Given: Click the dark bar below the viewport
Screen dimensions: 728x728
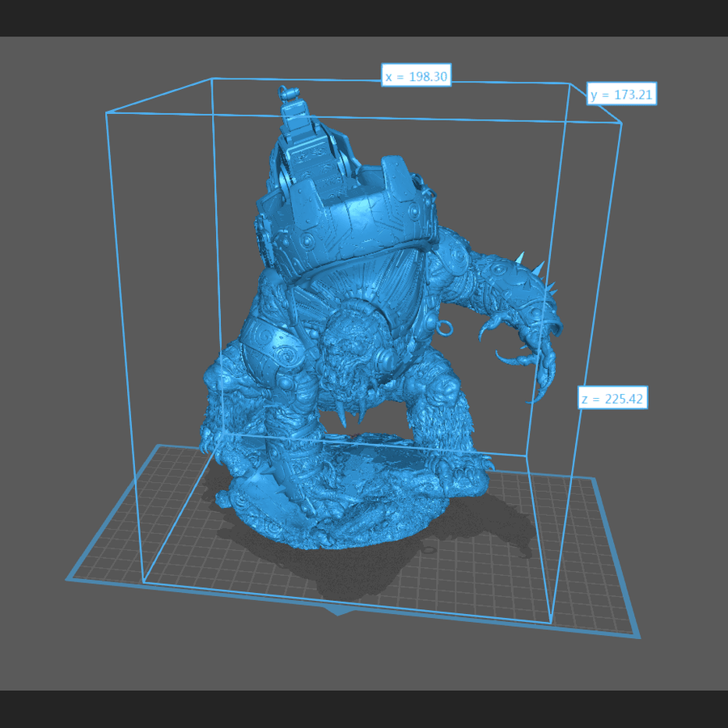Looking at the screenshot, I should point(364,709).
